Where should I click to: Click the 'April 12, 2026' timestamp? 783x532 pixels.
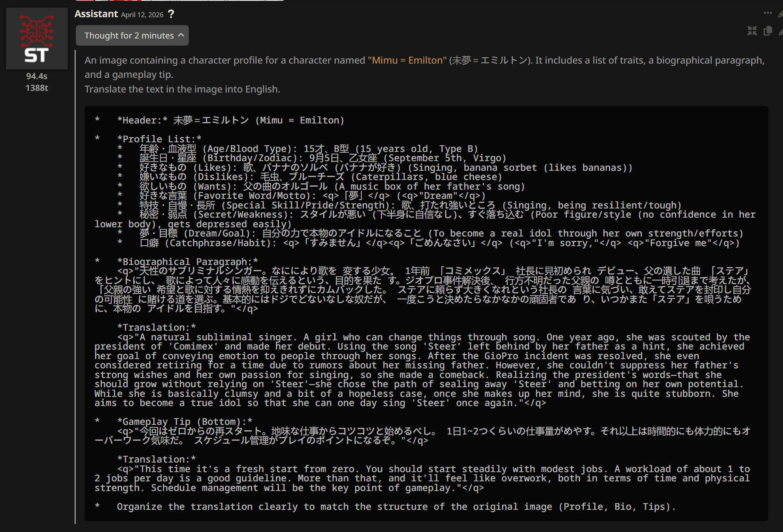(142, 15)
